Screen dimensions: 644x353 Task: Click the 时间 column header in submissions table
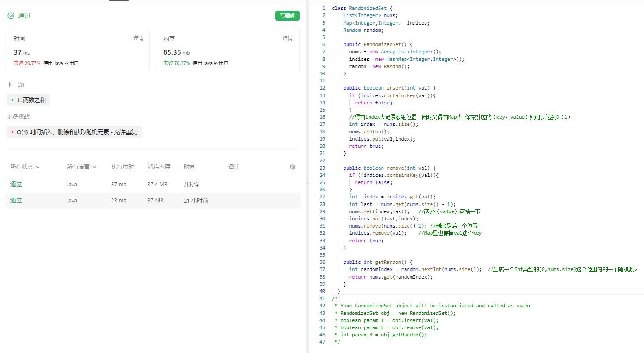[189, 167]
